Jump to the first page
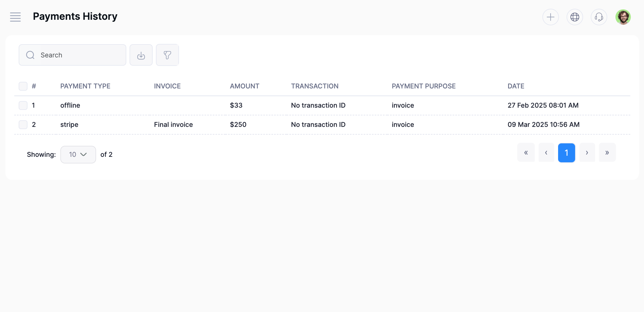Screen dimensions: 644x312 [x=526, y=153]
